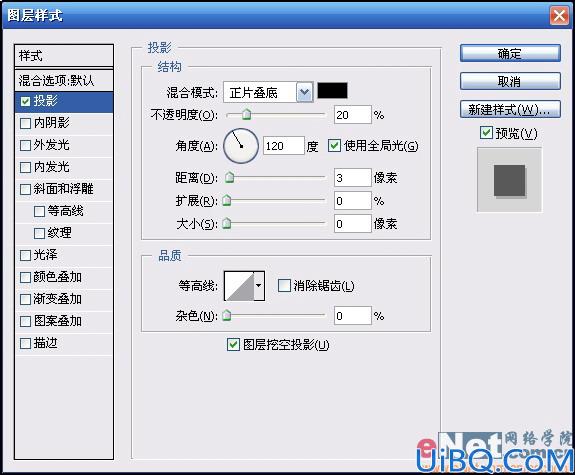
Task: Enable the 内发光 checkbox
Action: click(x=25, y=167)
